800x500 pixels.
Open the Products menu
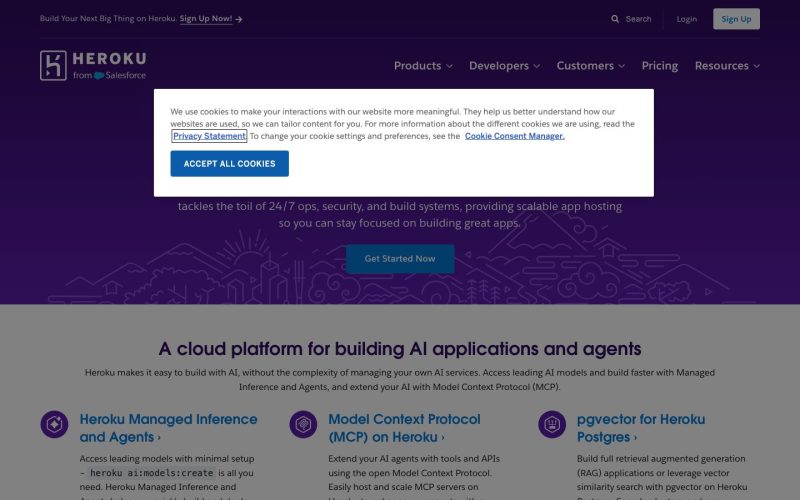click(x=423, y=66)
